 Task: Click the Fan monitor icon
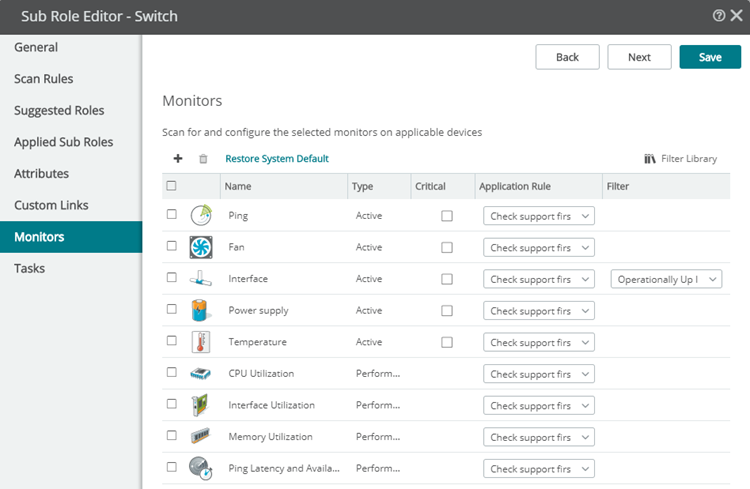(201, 247)
